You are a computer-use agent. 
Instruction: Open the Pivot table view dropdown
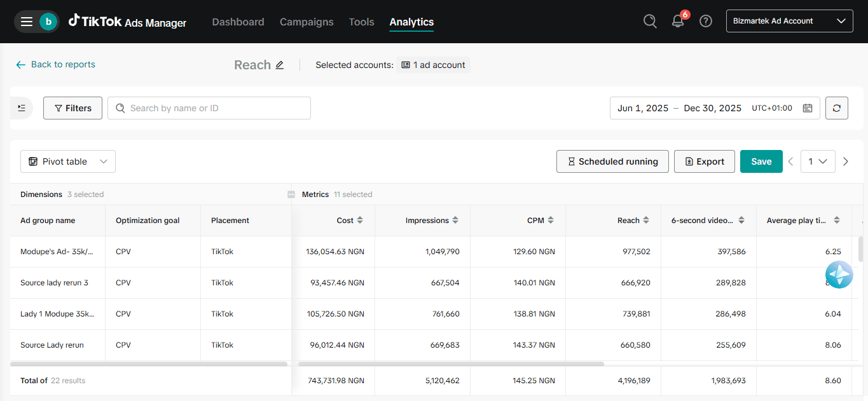pos(68,161)
